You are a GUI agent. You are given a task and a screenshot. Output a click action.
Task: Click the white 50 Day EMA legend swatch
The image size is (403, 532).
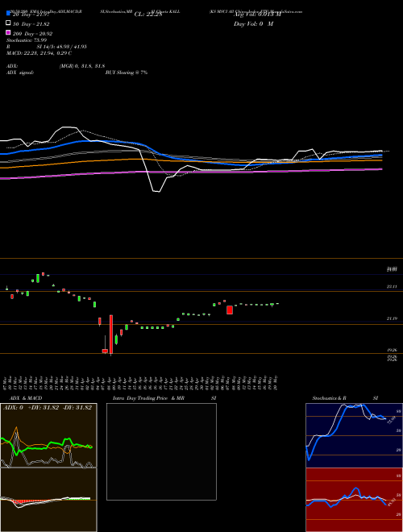point(8,23)
